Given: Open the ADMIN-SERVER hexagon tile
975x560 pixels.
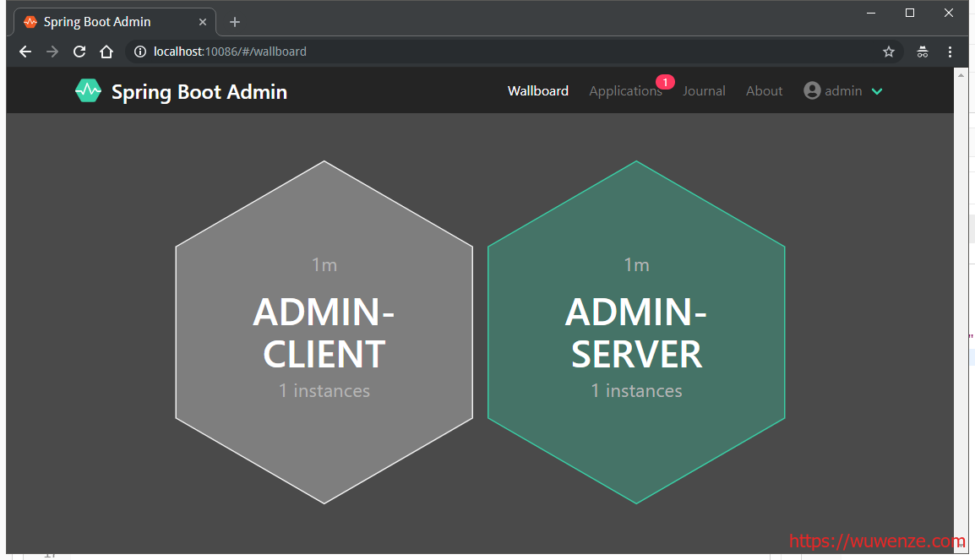Looking at the screenshot, I should [636, 332].
